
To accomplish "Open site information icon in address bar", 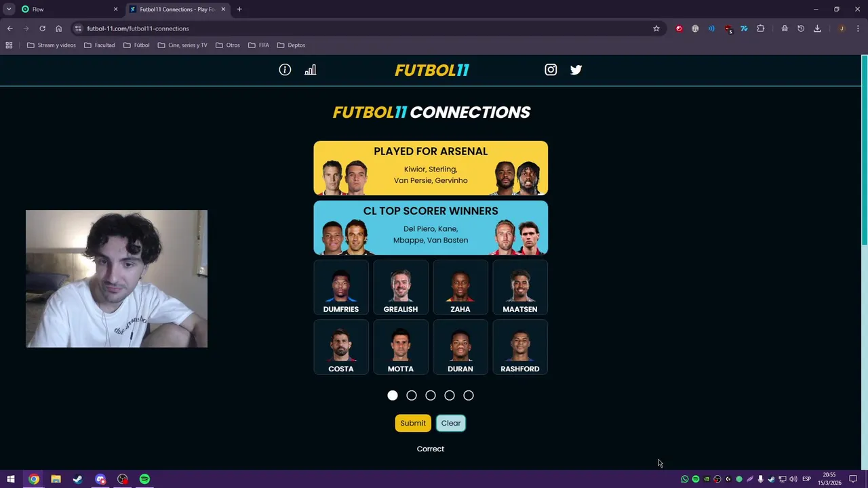I will pos(78,28).
